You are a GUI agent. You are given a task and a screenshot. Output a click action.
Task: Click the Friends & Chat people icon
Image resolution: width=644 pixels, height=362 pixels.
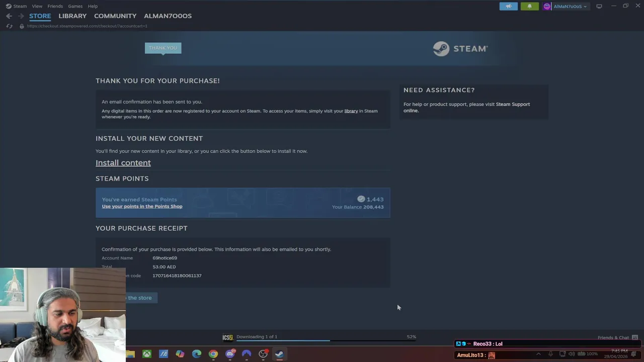[635, 338]
